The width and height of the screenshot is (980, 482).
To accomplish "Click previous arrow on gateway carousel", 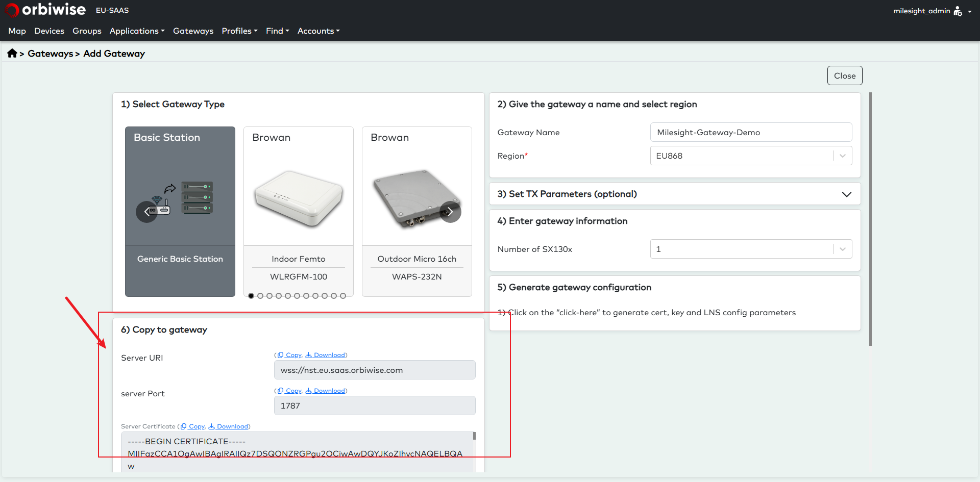I will 146,212.
